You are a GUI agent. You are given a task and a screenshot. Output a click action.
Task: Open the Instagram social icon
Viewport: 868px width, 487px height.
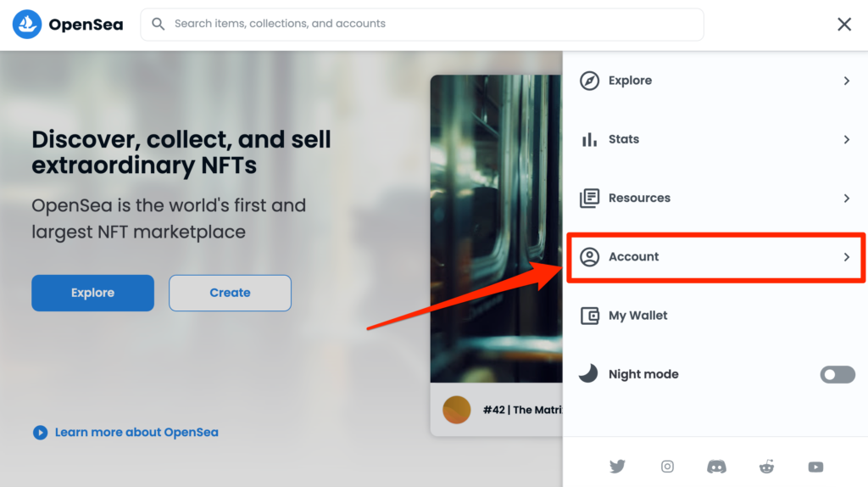point(668,466)
